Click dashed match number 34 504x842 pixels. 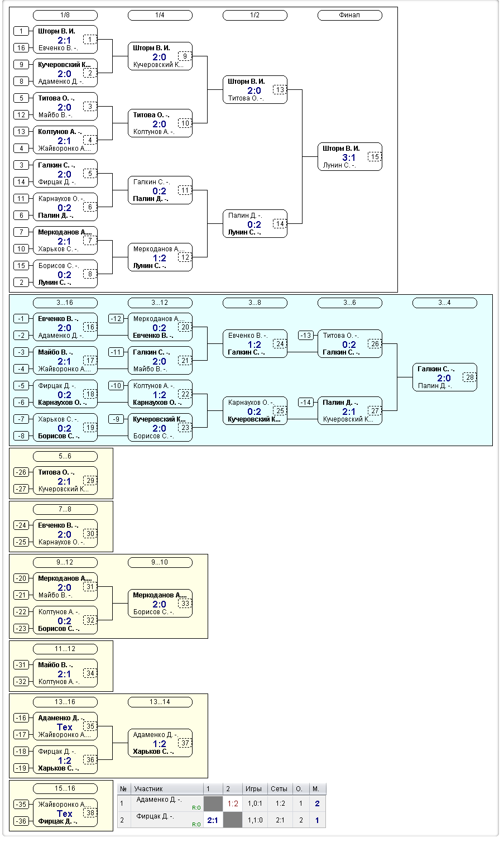pos(90,673)
